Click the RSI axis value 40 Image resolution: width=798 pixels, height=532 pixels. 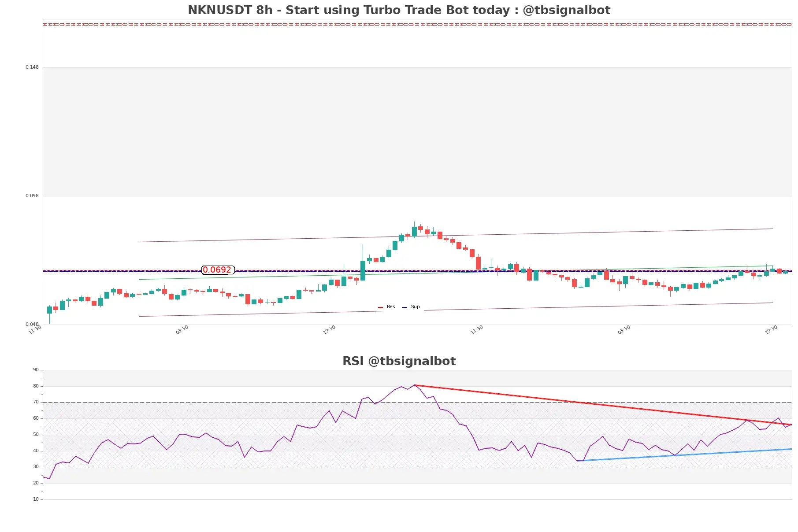pos(36,451)
